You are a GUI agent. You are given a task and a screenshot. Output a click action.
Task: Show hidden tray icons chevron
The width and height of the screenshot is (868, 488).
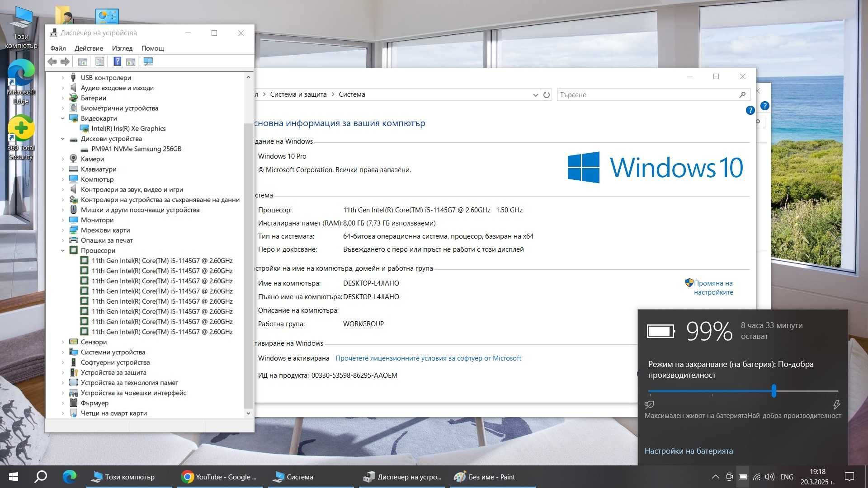715,477
